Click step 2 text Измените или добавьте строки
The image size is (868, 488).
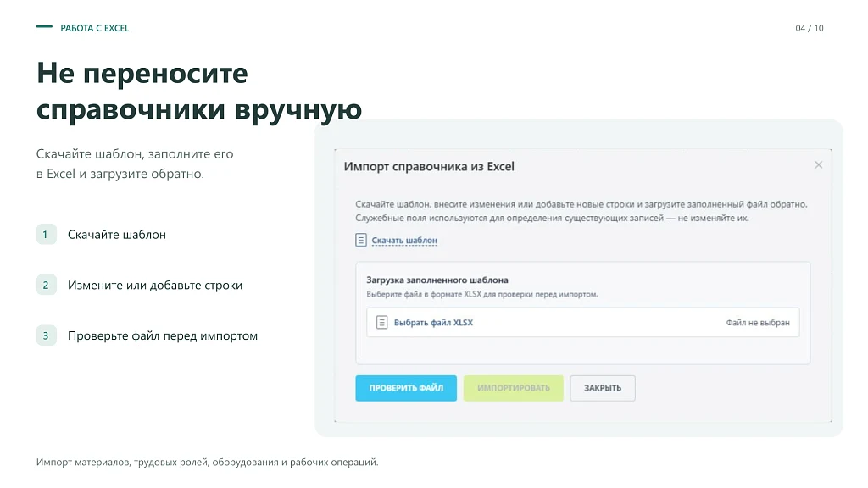[155, 286]
